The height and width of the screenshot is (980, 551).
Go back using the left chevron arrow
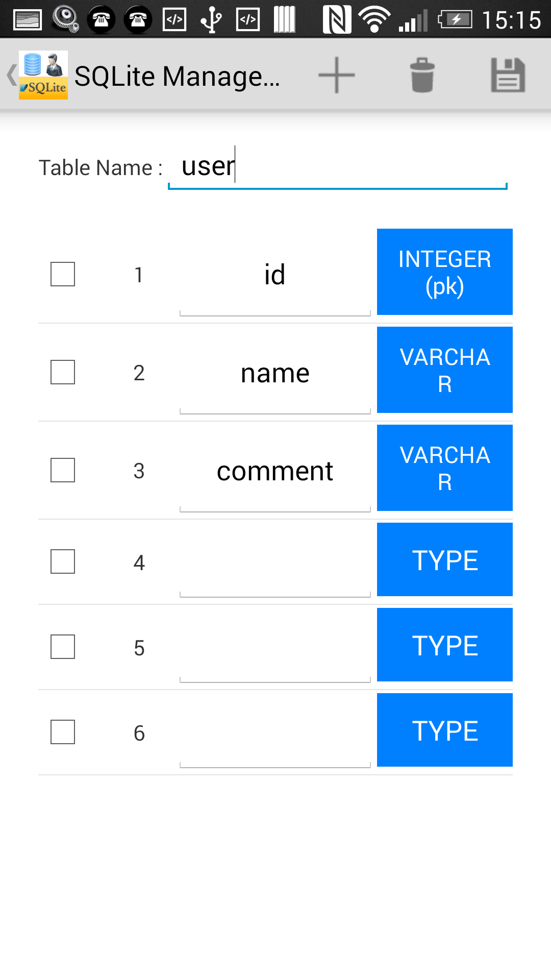click(12, 75)
